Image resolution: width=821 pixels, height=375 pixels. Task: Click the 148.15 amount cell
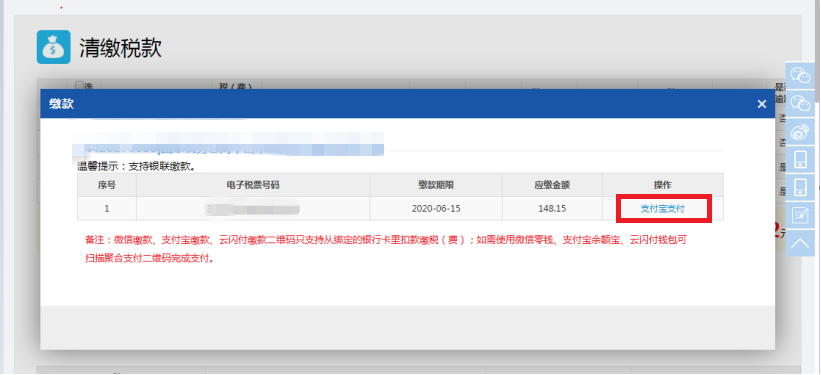552,208
